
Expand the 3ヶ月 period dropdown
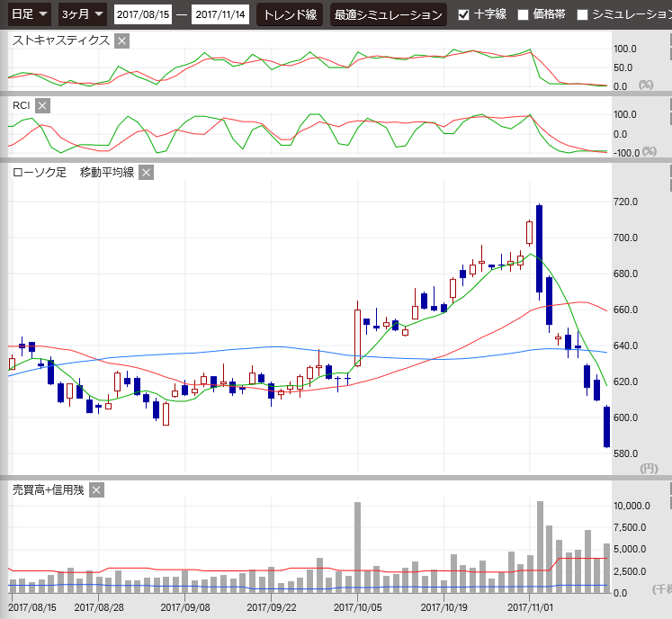82,14
